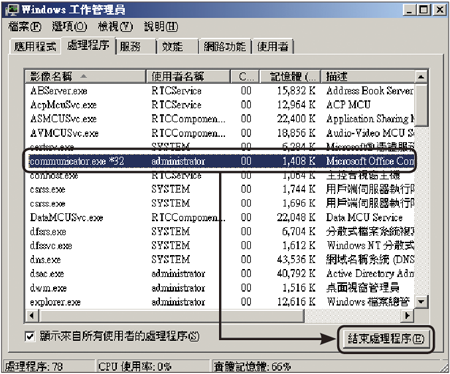Click the horizontal scrollbar left arrow
Image resolution: width=450 pixels, height=374 pixels.
32,315
